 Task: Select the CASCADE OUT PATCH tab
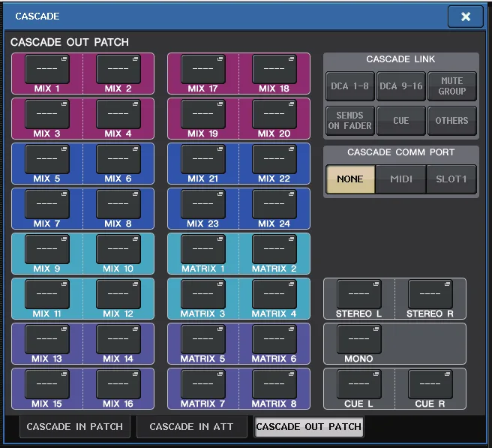click(309, 427)
